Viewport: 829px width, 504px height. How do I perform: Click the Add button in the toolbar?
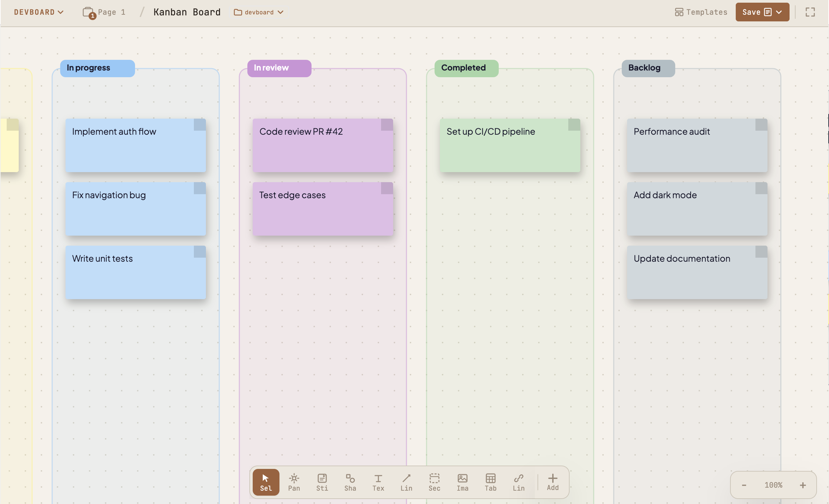pos(553,482)
